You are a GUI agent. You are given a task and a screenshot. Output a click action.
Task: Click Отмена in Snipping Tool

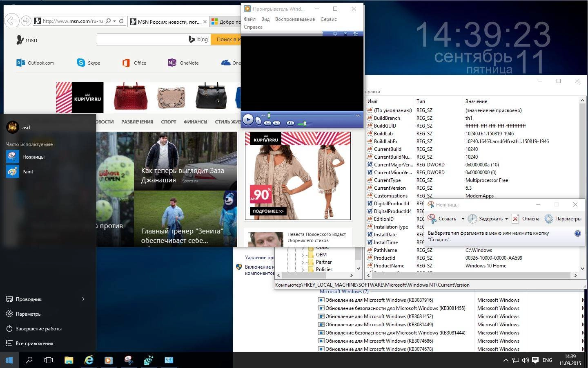[x=526, y=219]
